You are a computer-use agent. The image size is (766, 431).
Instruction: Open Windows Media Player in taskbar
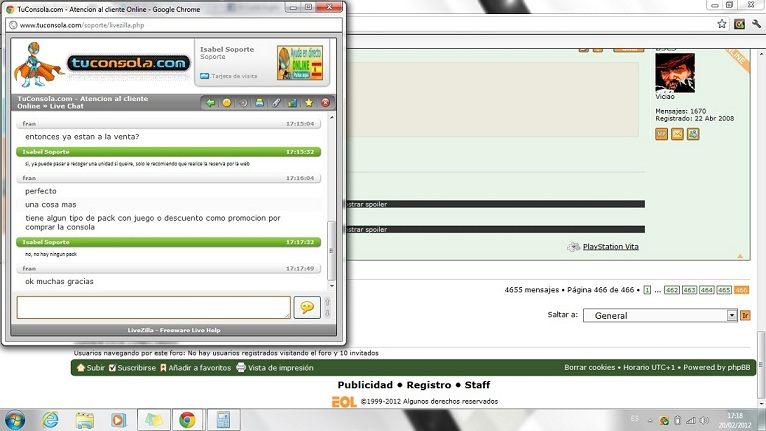click(118, 420)
